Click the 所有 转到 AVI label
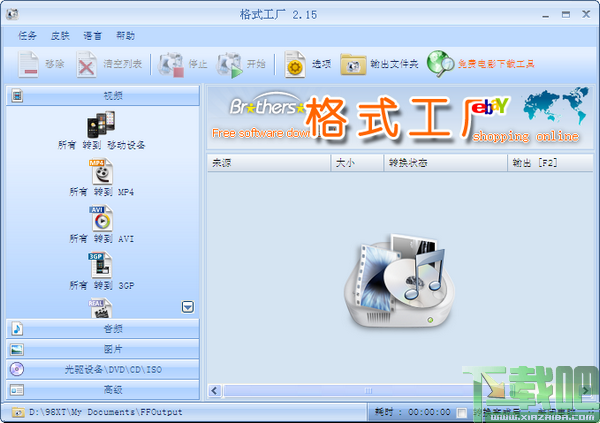The height and width of the screenshot is (423, 600). 101,239
